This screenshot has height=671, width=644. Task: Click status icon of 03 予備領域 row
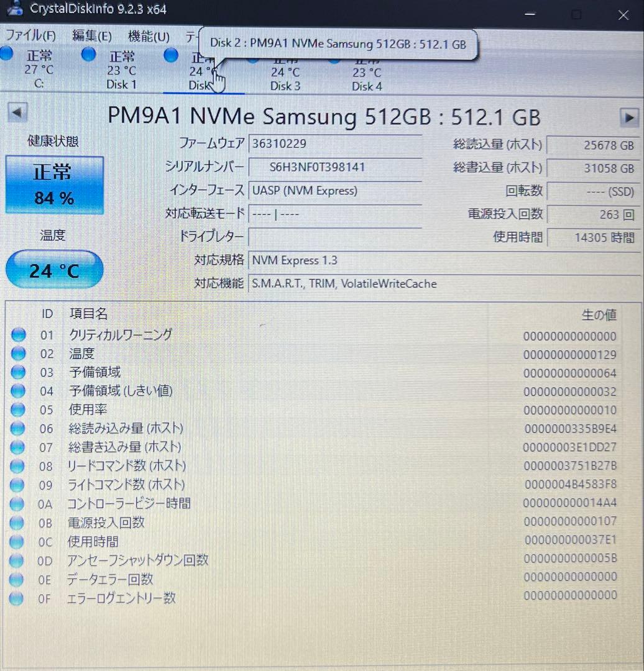(18, 372)
